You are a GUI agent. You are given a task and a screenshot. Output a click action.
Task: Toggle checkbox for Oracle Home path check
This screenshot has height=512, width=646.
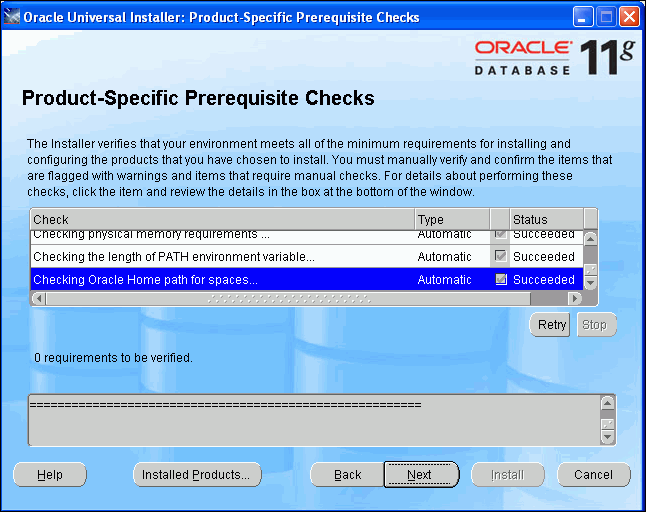pos(501,280)
